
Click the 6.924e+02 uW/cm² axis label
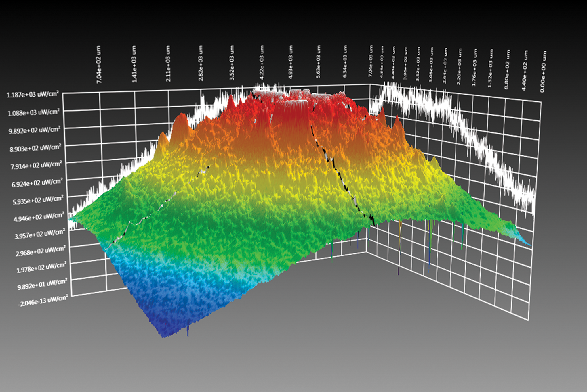point(37,183)
